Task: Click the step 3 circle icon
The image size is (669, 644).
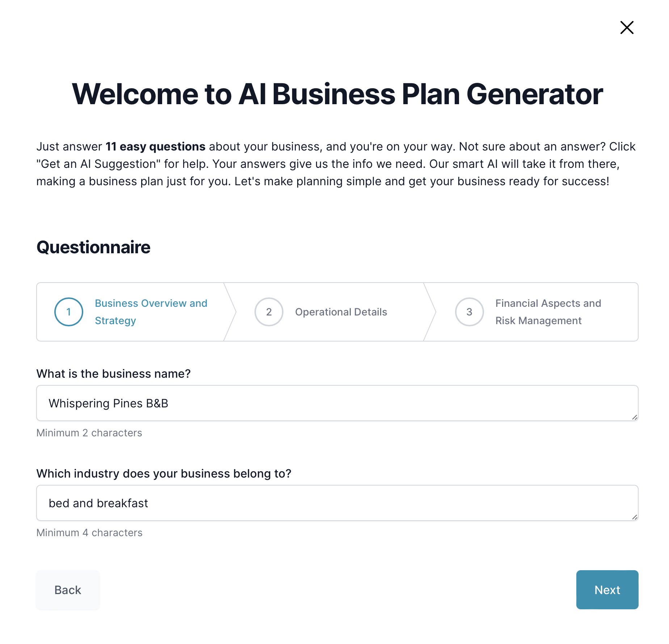Action: point(469,312)
